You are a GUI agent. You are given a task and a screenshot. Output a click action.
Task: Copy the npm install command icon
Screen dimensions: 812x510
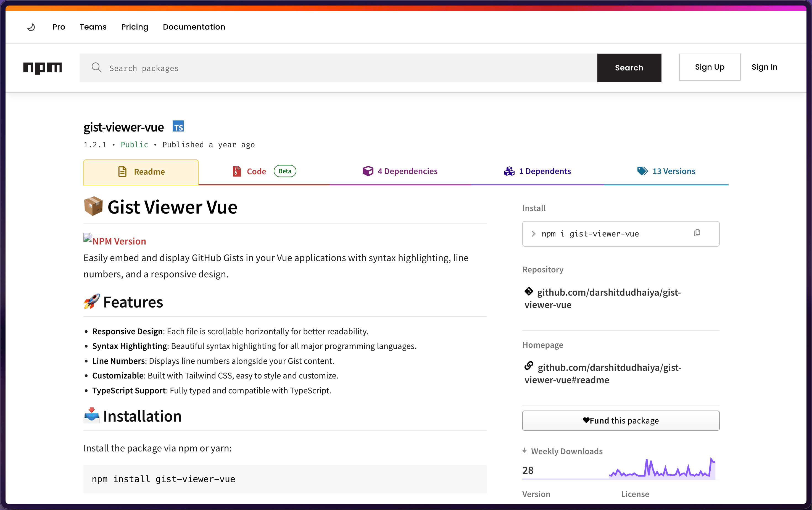click(697, 233)
